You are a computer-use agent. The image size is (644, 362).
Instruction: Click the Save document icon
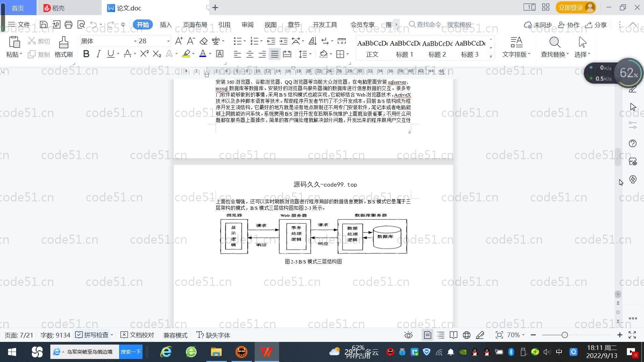pyautogui.click(x=43, y=24)
